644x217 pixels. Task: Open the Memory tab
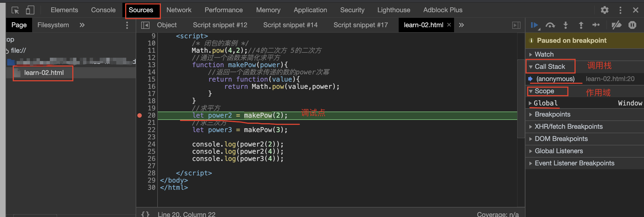tap(268, 10)
